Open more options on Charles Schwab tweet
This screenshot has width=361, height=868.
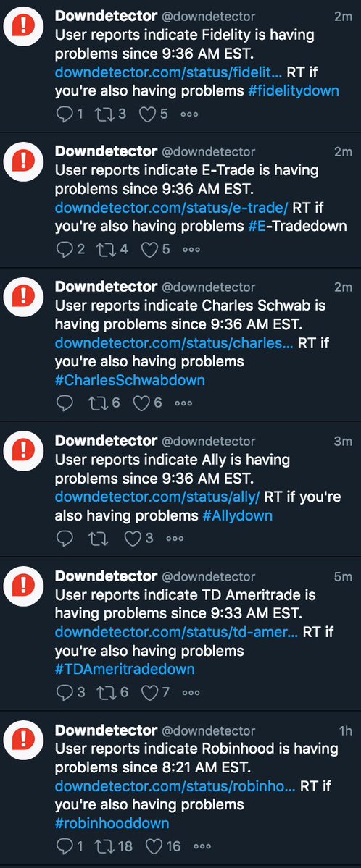point(183,403)
